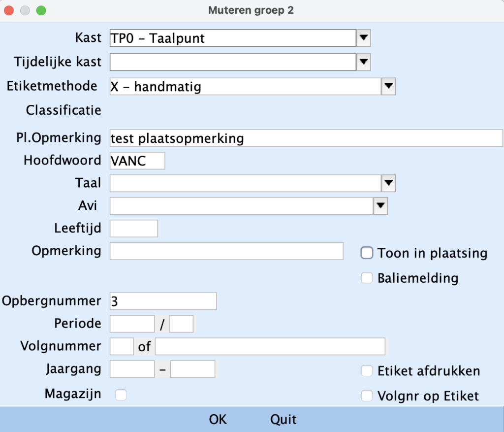This screenshot has width=504, height=432.
Task: Open the Tijdelijke kast dropdown
Action: (363, 62)
